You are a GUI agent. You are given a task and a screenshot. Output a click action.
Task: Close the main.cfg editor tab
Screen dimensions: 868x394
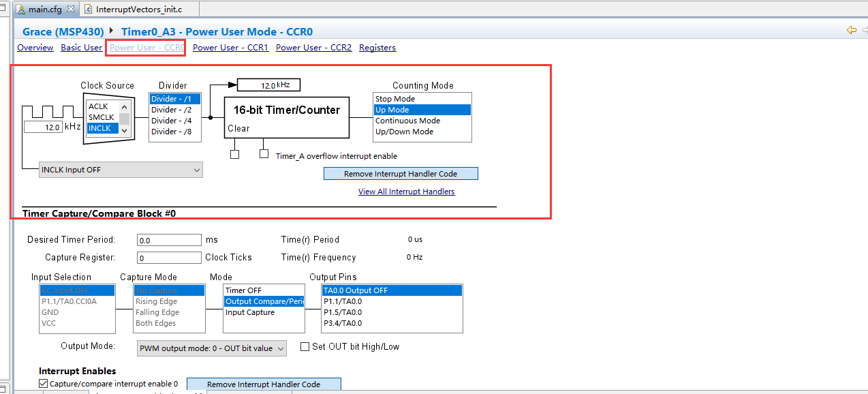point(72,10)
